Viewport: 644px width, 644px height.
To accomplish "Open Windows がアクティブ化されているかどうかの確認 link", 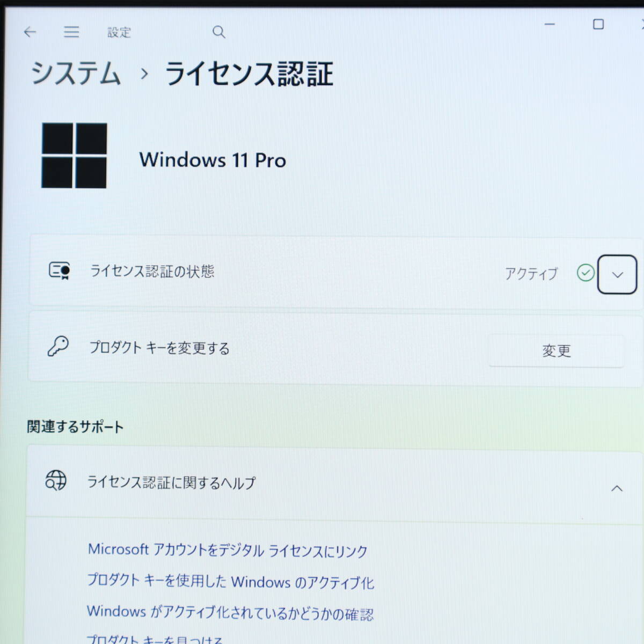I will pyautogui.click(x=230, y=612).
